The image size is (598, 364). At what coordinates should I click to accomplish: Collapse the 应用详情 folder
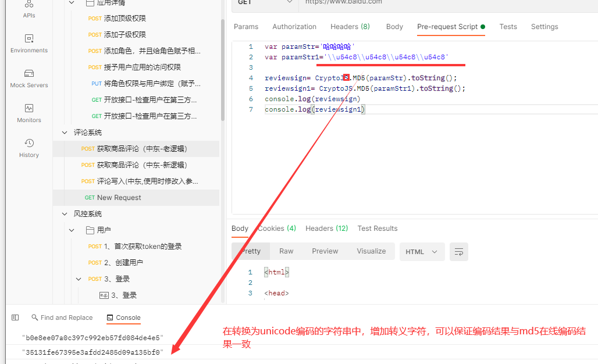pos(71,2)
